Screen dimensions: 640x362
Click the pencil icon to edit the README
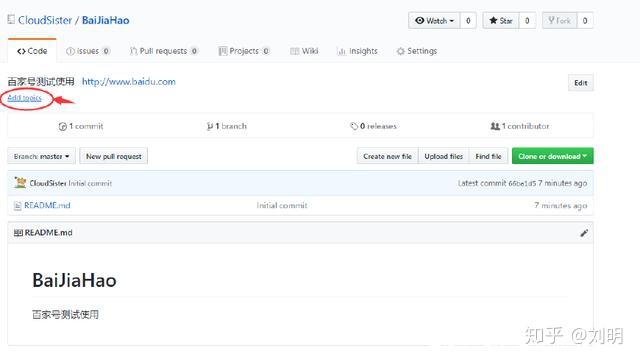(x=584, y=233)
